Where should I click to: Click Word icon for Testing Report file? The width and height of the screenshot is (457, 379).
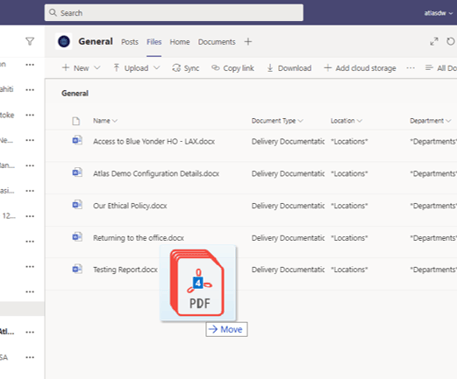coord(77,268)
